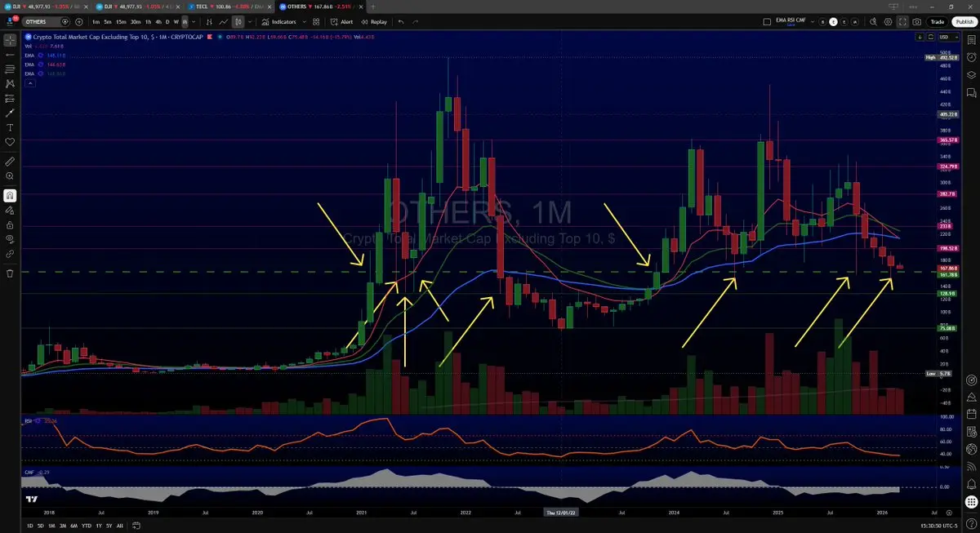
Task: Switch to the first DJI tab
Action: [45, 6]
